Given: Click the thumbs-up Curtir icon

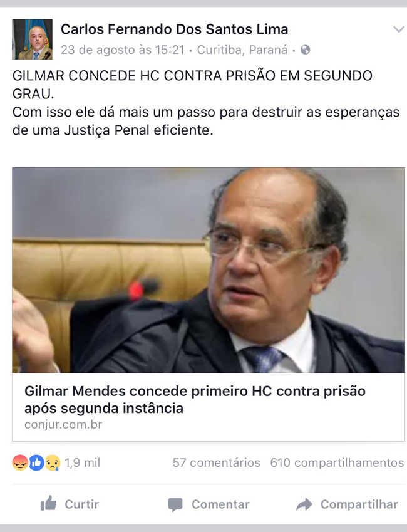Looking at the screenshot, I should click(48, 503).
